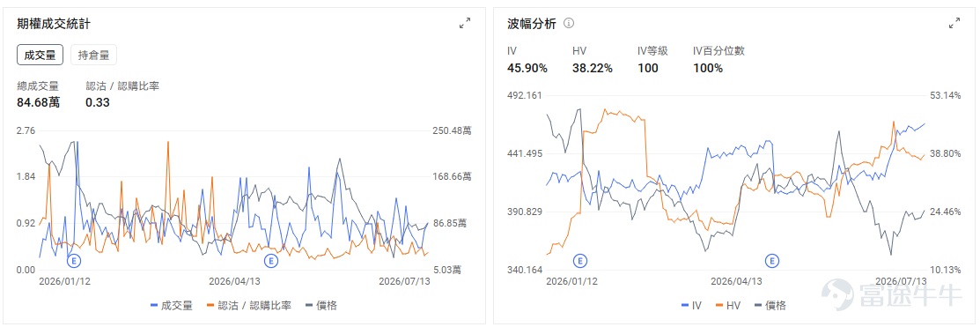980x327 pixels.
Task: Select the 成交量 tab
Action: (40, 55)
